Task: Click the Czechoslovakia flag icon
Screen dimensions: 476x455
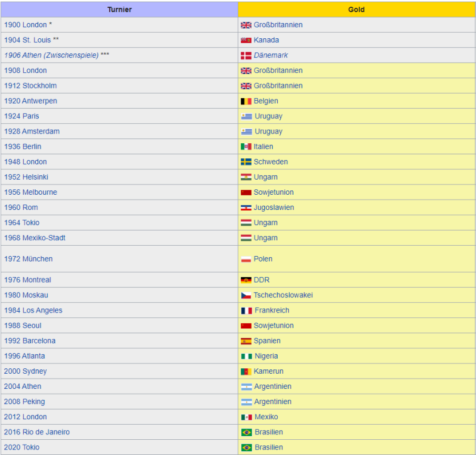Action: pyautogui.click(x=246, y=295)
